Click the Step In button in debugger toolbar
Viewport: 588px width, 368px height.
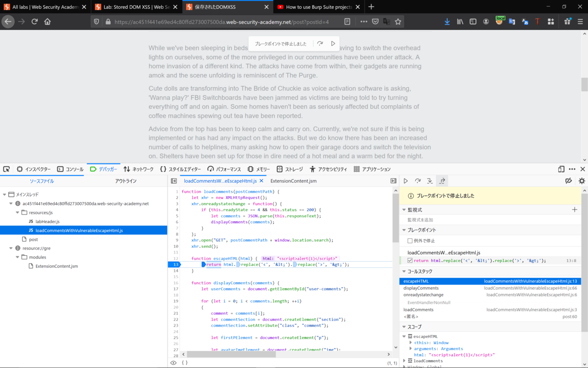[x=430, y=181]
